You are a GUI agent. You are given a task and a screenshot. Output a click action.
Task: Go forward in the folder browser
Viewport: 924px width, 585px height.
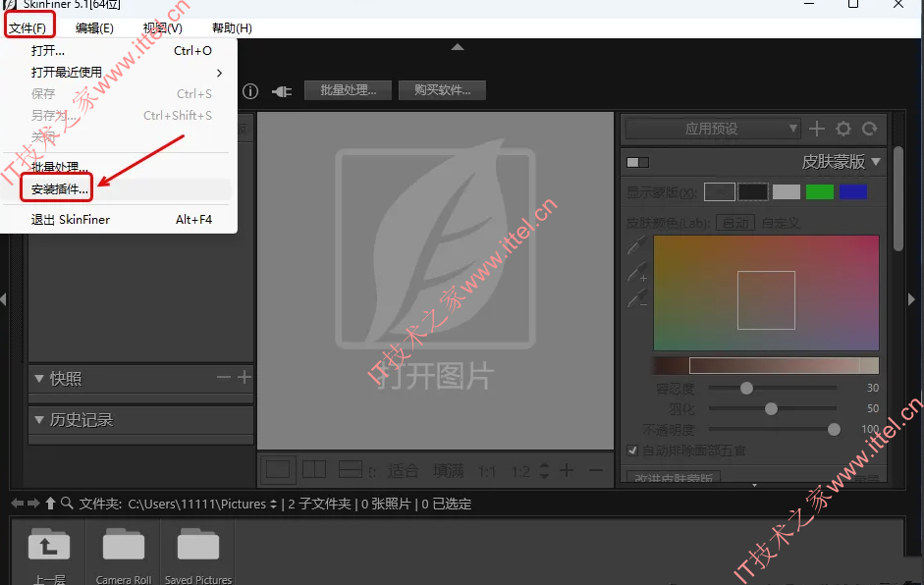[x=33, y=504]
